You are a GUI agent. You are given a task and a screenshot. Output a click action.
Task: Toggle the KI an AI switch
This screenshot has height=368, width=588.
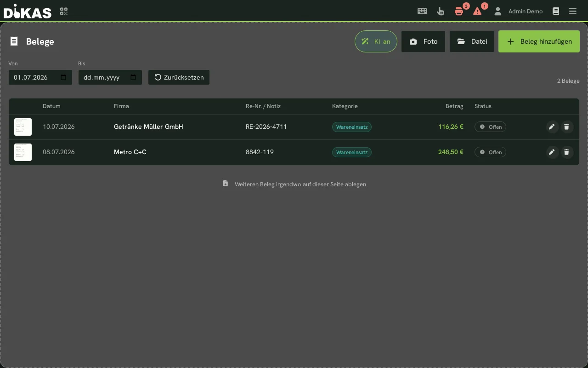(x=376, y=41)
